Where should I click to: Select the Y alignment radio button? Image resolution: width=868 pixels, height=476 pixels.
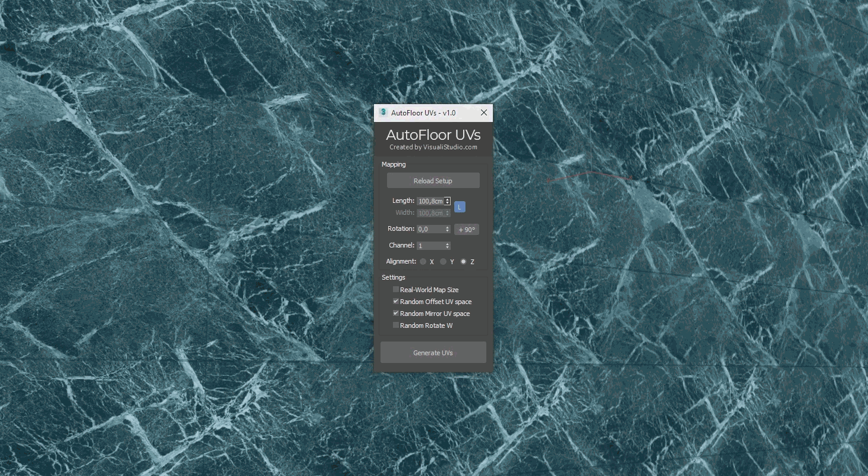click(x=443, y=262)
